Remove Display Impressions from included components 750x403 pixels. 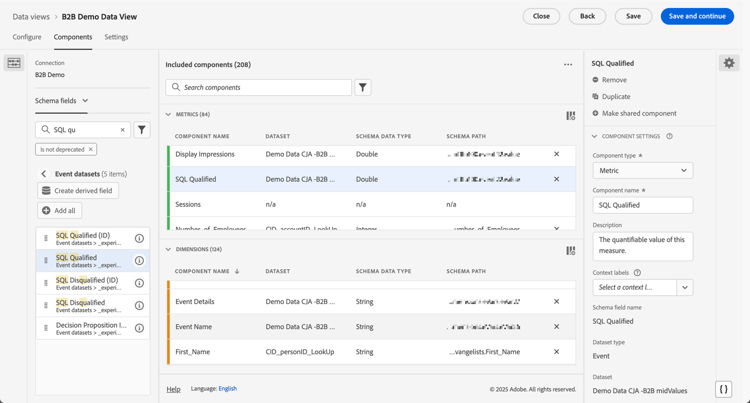coord(557,155)
